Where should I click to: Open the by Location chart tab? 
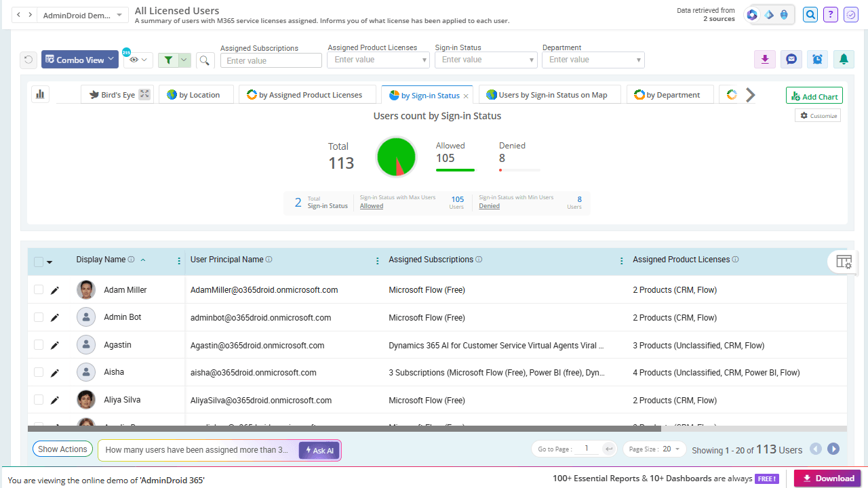[x=196, y=94]
